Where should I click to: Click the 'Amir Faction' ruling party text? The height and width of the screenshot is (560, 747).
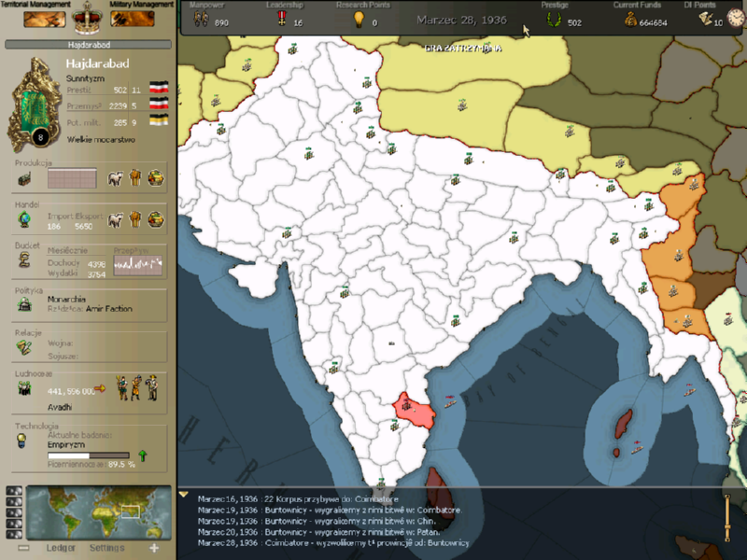tap(109, 309)
